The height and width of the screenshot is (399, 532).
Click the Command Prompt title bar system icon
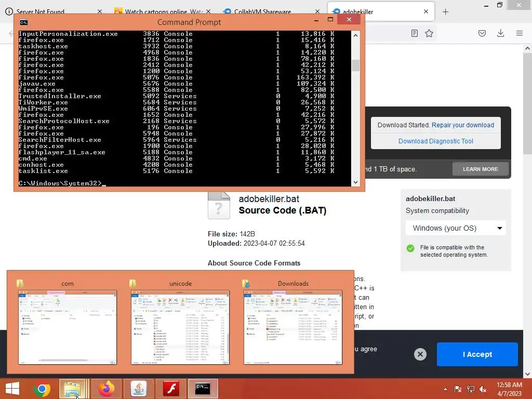click(x=24, y=22)
